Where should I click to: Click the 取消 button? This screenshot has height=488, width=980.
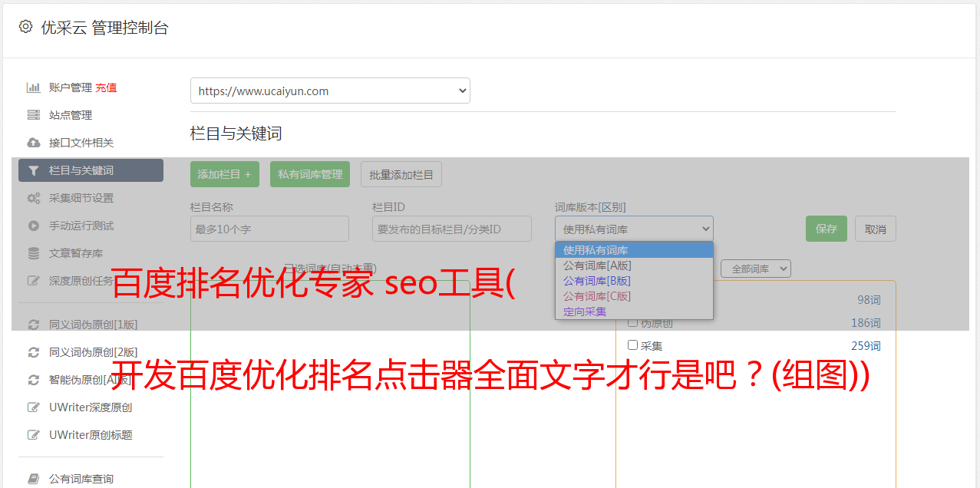tap(876, 229)
